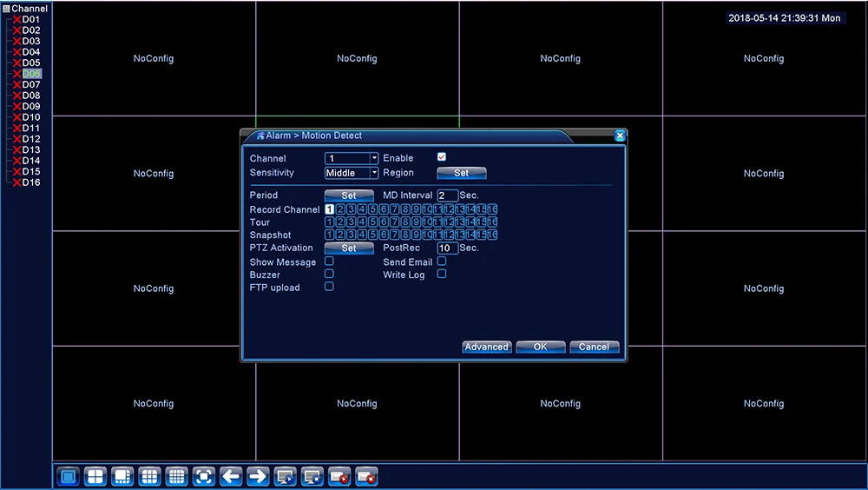The width and height of the screenshot is (868, 490).
Task: Click the fullscreen view icon
Action: (x=204, y=476)
